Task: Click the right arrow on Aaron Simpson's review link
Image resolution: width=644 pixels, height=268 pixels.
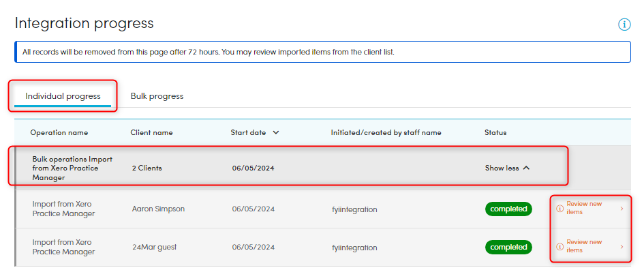Action: pos(622,209)
